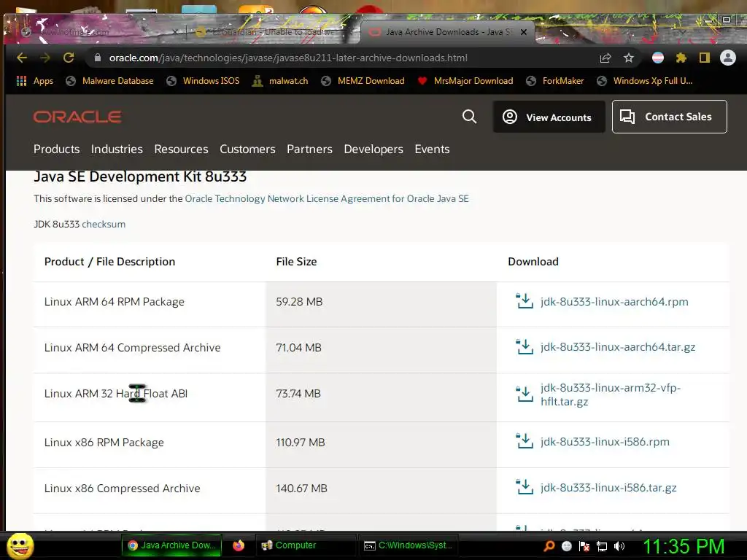747x560 pixels.
Task: Click the Oracle logo
Action: pyautogui.click(x=77, y=117)
